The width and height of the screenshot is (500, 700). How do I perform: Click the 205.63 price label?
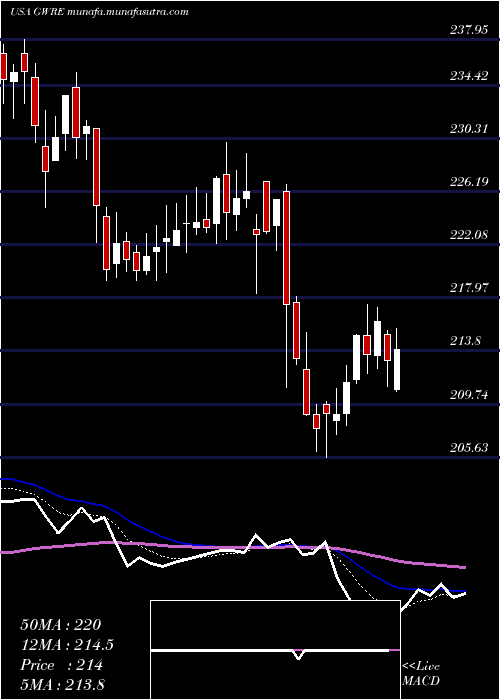(x=470, y=448)
